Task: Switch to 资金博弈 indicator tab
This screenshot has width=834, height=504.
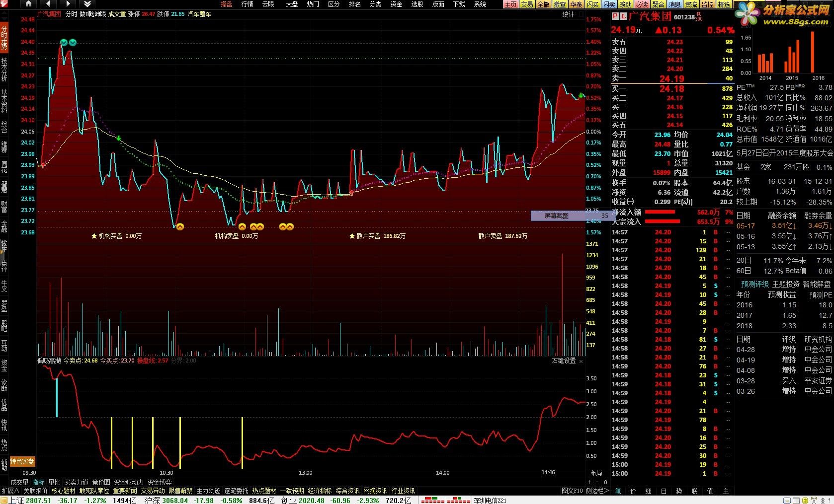Action: tap(160, 482)
